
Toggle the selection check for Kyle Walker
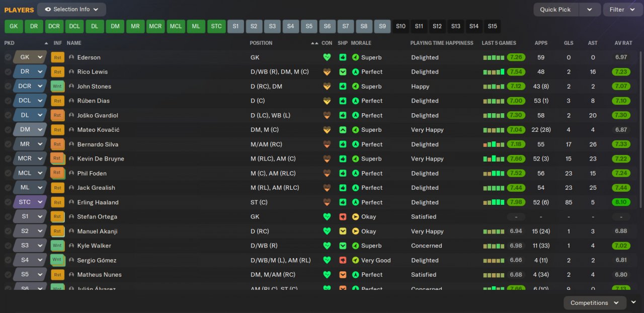[x=8, y=246]
